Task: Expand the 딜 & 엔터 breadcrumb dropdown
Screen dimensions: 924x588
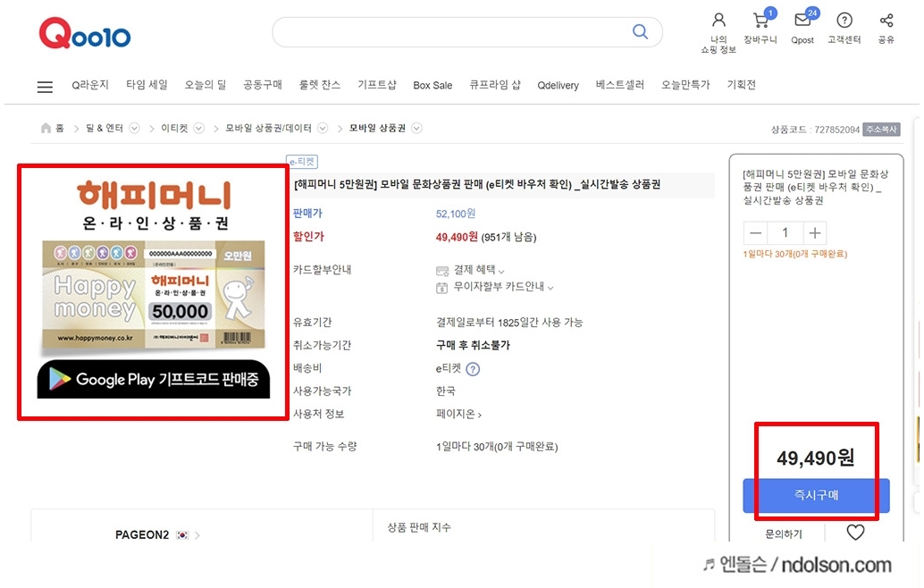Action: (134, 128)
